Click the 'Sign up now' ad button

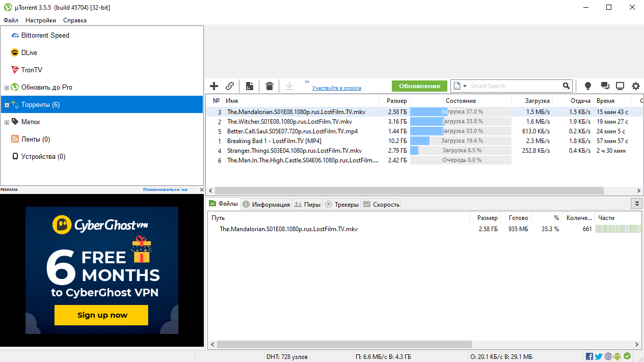click(101, 315)
